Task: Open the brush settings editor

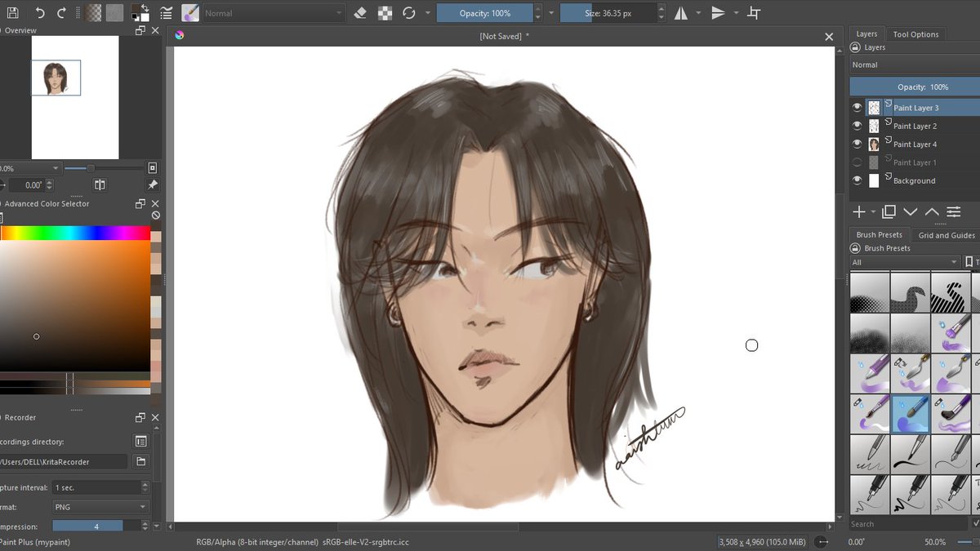Action: point(167,13)
